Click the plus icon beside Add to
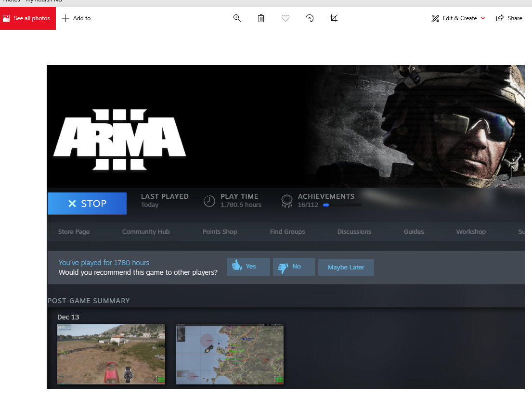Image resolution: width=532 pixels, height=408 pixels. click(65, 18)
